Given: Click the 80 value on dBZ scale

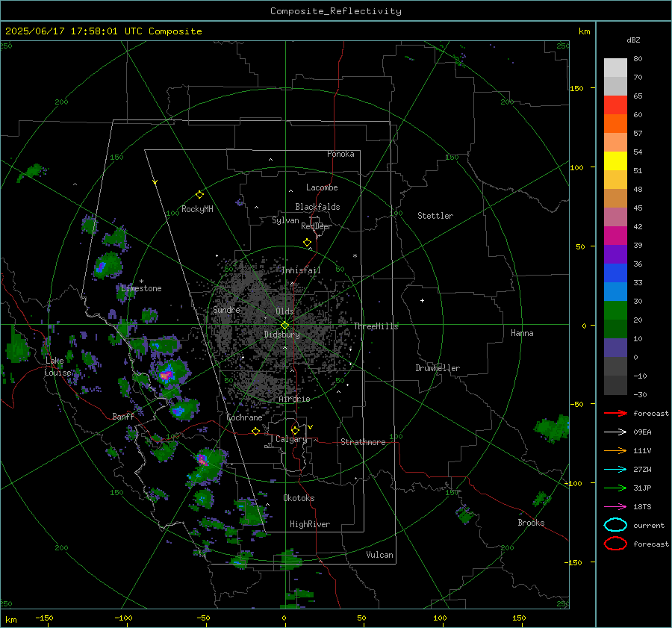Looking at the screenshot, I should pyautogui.click(x=638, y=59).
